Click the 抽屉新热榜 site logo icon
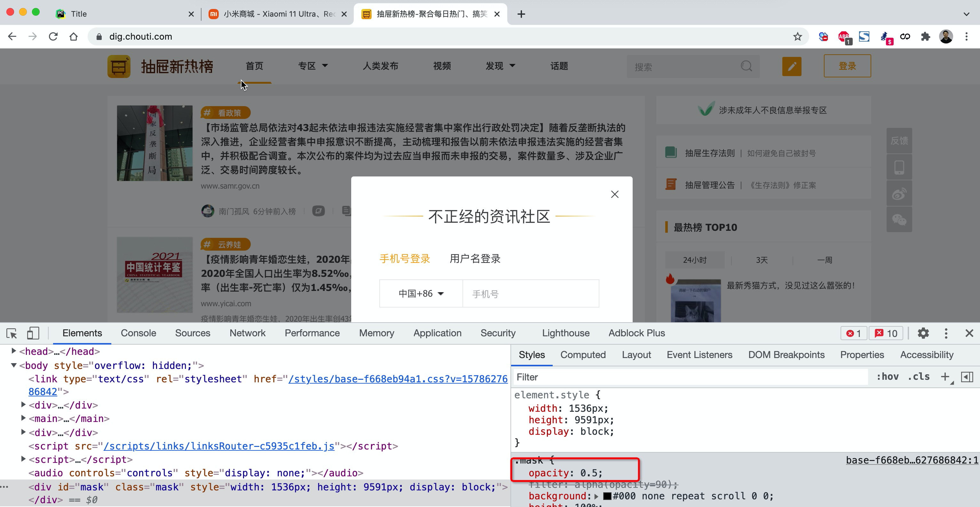 tap(119, 65)
